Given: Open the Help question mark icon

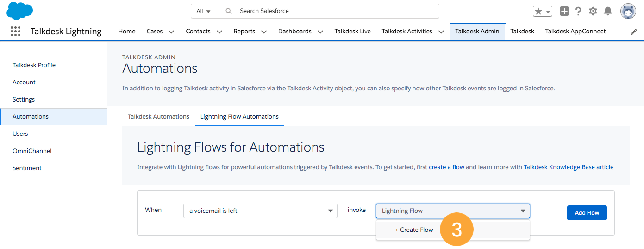Looking at the screenshot, I should pyautogui.click(x=578, y=12).
